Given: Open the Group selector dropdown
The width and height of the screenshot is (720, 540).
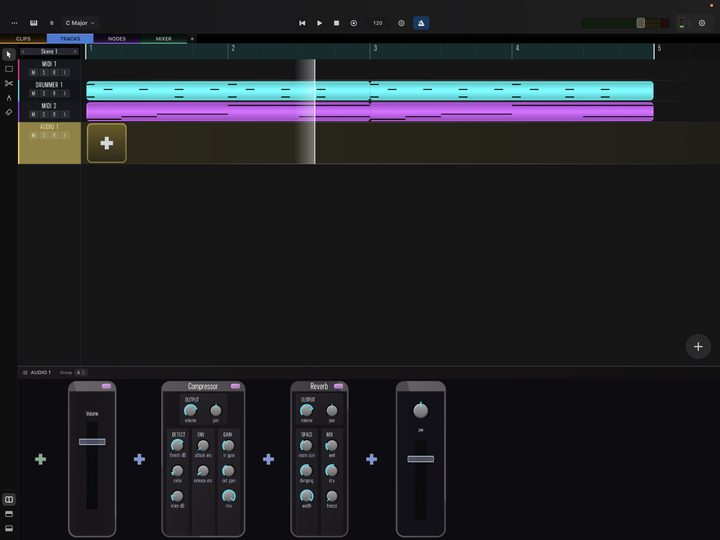Looking at the screenshot, I should click(x=81, y=372).
